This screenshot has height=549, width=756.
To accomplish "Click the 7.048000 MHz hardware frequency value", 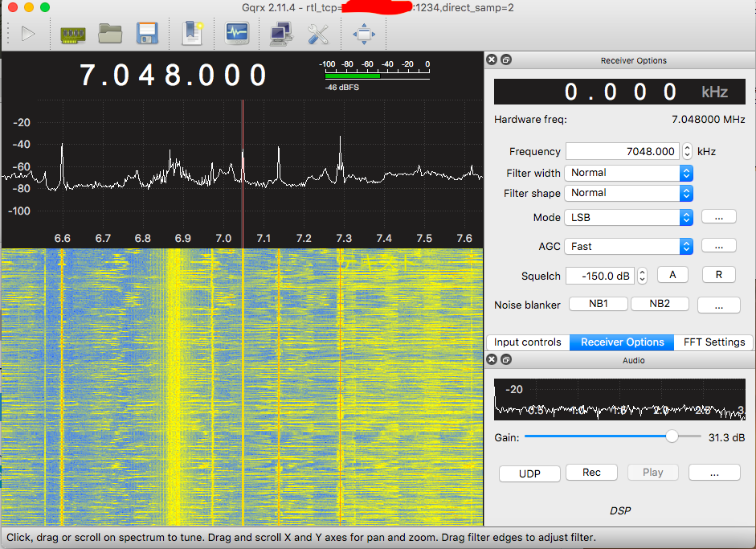I will pyautogui.click(x=709, y=120).
